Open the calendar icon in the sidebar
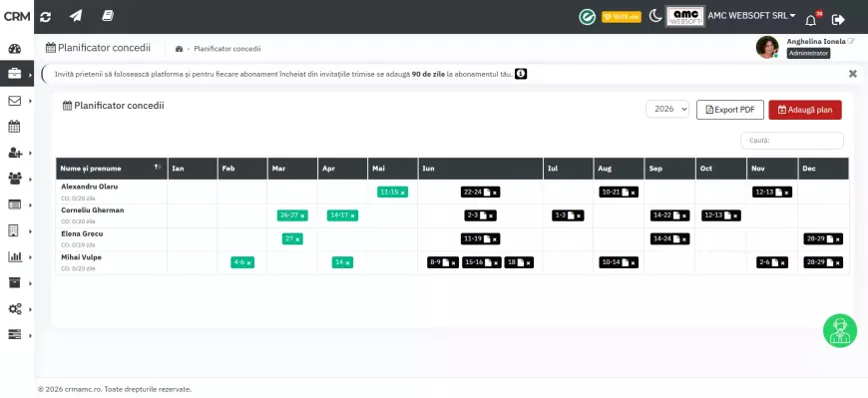Image resolution: width=868 pixels, height=398 pixels. tap(14, 127)
